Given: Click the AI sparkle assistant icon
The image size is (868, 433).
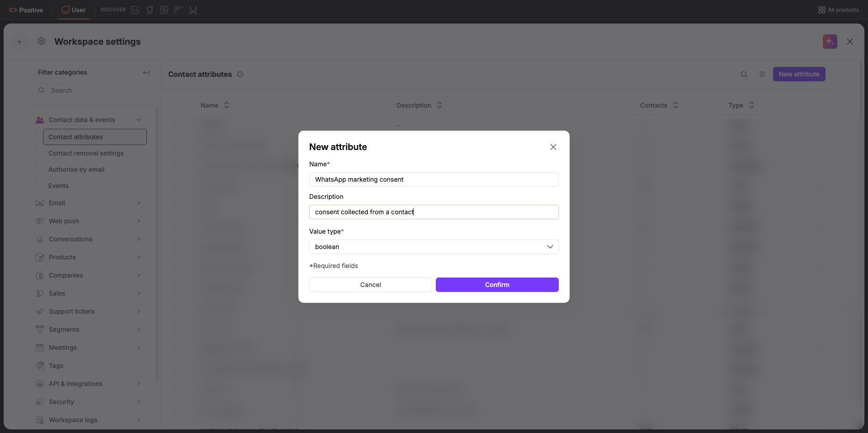Looking at the screenshot, I should (x=830, y=42).
